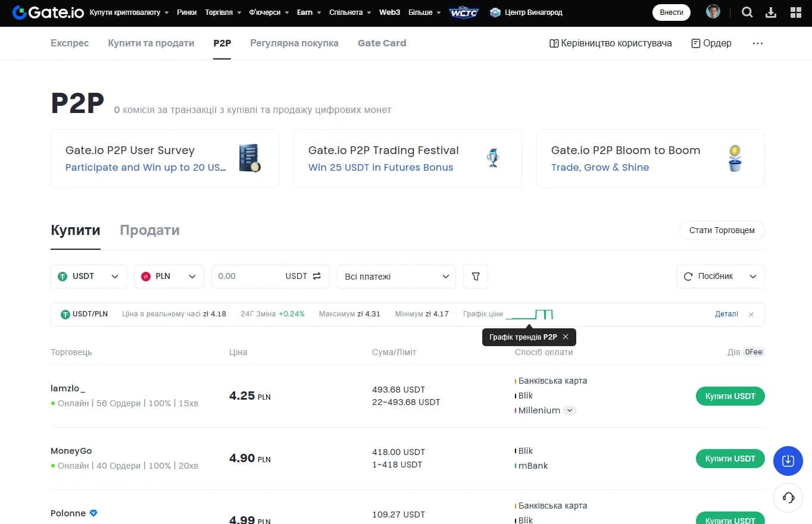Click the user guide book icon

tap(554, 43)
